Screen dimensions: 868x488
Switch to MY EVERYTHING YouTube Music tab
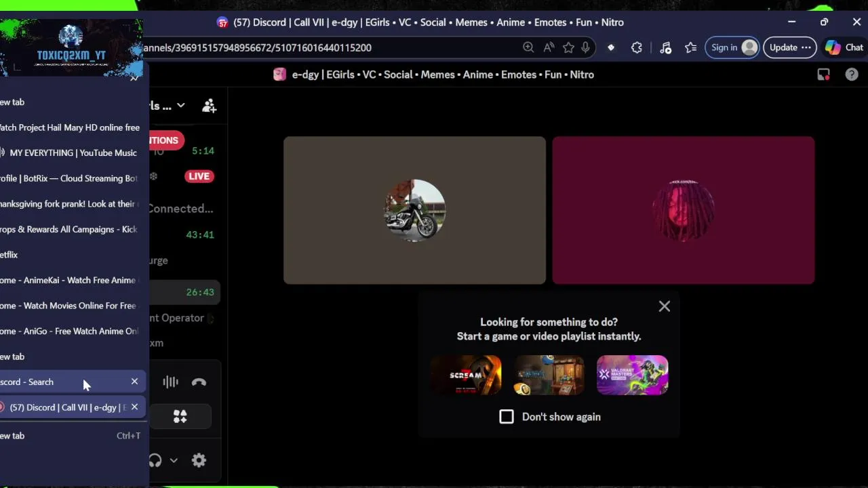point(71,152)
